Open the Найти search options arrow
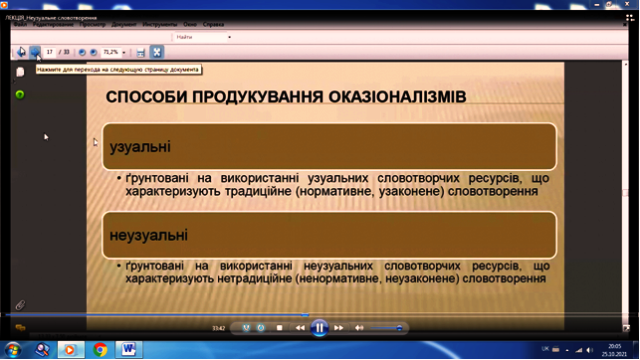 [229, 37]
